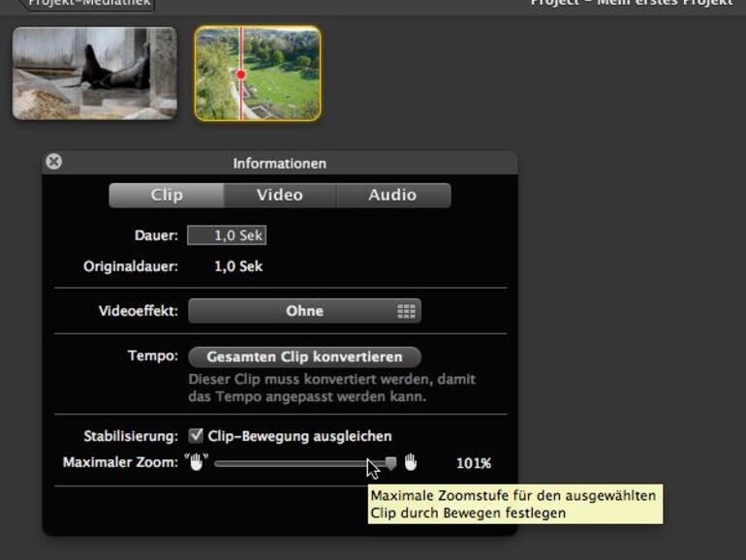Click the steady hand icon by the zoom slider
This screenshot has height=560, width=746.
click(x=411, y=462)
